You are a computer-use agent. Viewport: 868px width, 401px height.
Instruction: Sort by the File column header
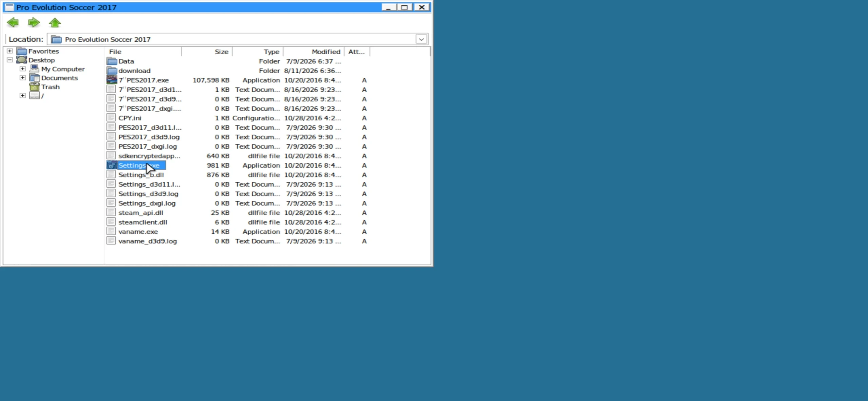click(143, 52)
